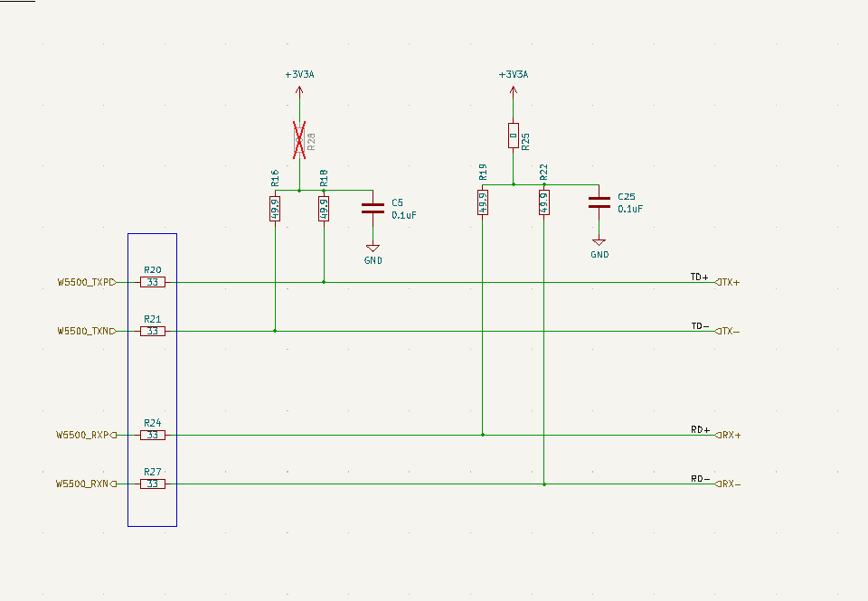Image resolution: width=868 pixels, height=601 pixels.
Task: Select the RX- output label
Action: coord(728,484)
